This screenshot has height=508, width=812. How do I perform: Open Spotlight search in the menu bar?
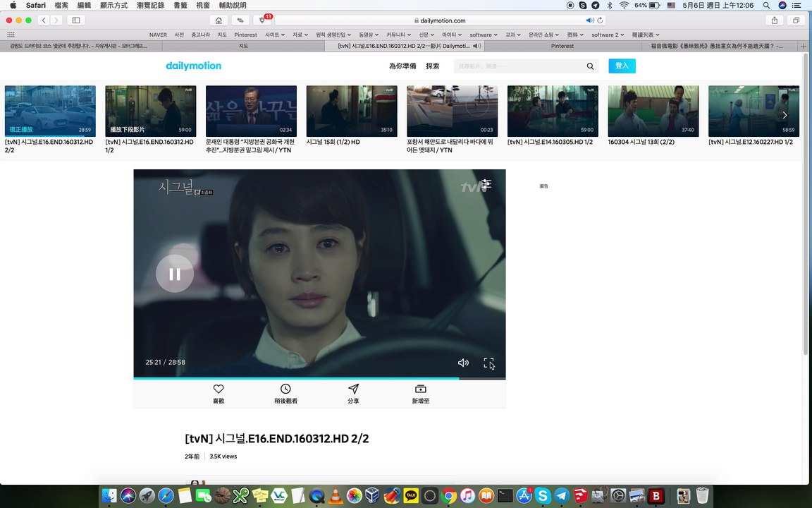tap(766, 5)
